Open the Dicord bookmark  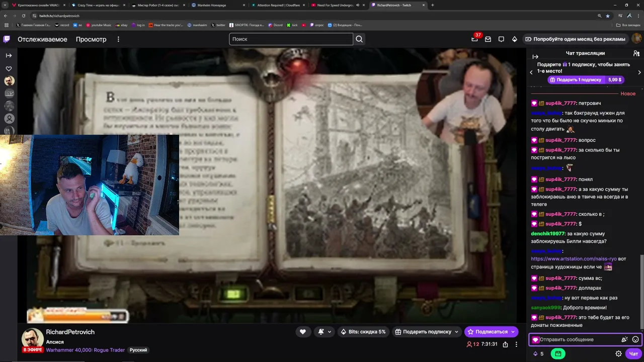tap(275, 25)
